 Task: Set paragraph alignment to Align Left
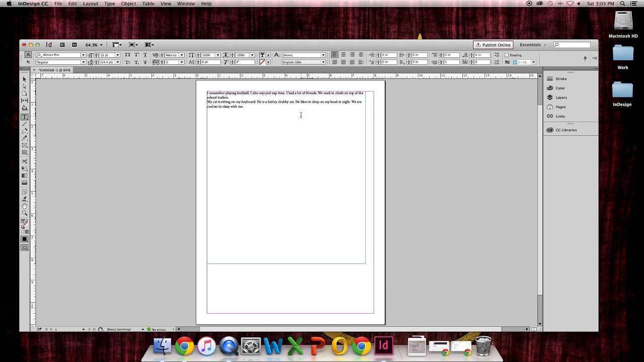tap(335, 55)
